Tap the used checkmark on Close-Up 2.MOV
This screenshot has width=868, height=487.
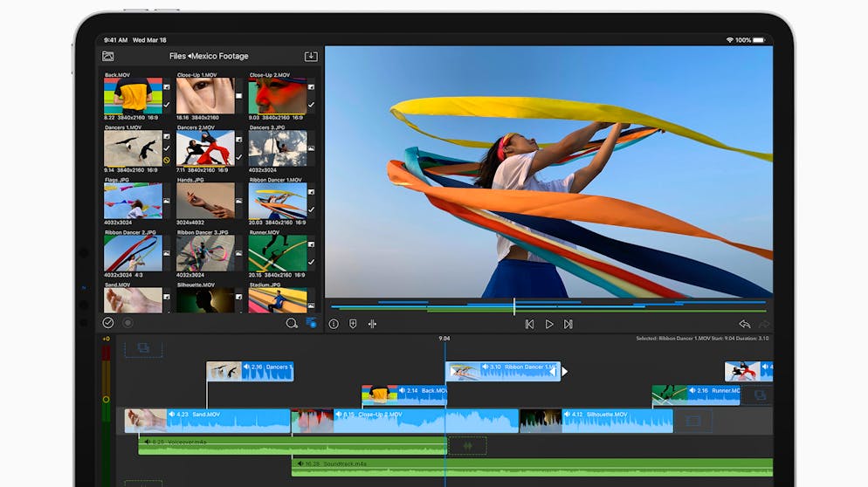[311, 104]
